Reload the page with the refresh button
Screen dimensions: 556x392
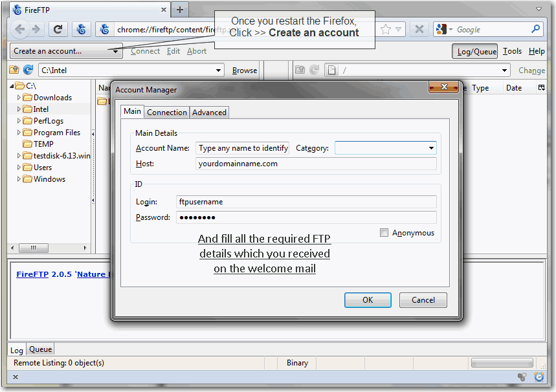[58, 29]
